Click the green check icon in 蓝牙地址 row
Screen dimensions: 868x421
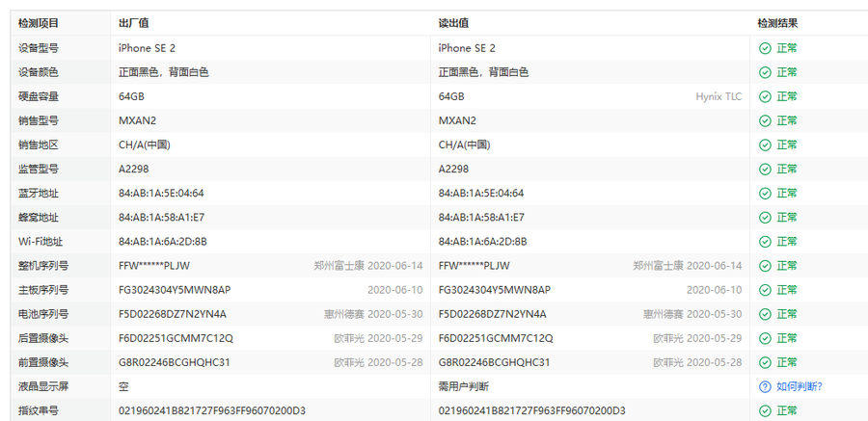click(765, 193)
